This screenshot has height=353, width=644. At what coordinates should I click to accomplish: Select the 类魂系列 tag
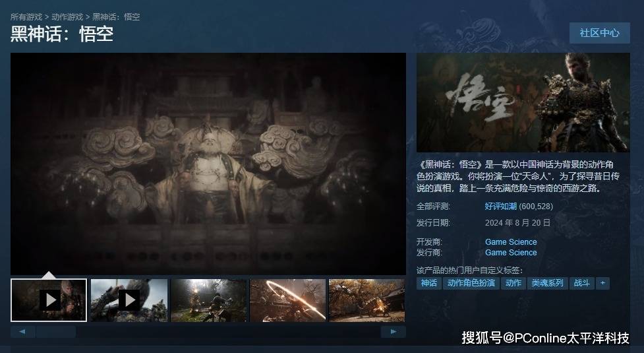pos(548,283)
